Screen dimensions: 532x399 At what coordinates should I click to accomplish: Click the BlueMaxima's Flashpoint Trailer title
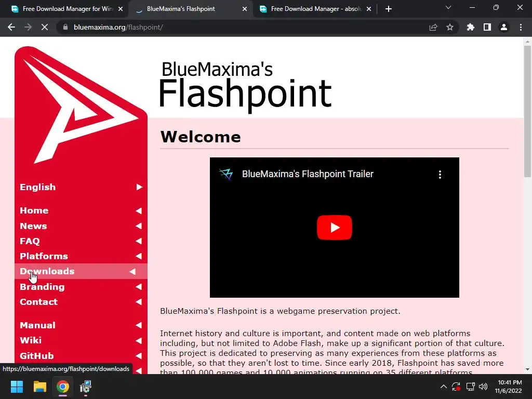coord(308,174)
